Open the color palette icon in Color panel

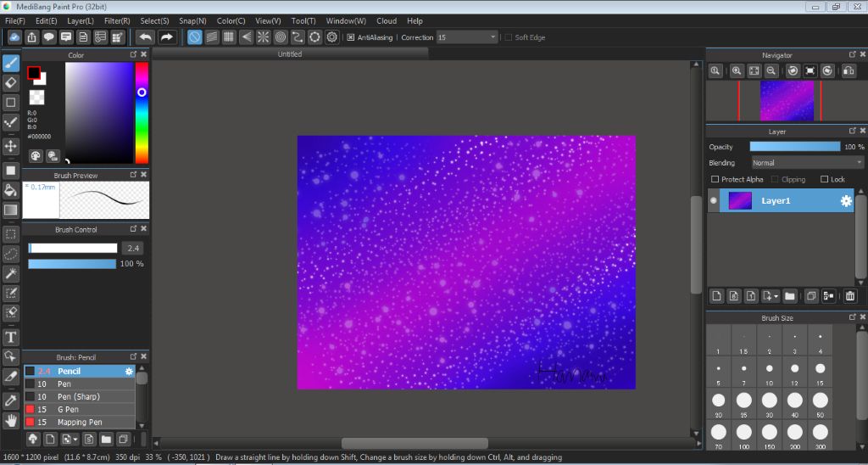[35, 156]
